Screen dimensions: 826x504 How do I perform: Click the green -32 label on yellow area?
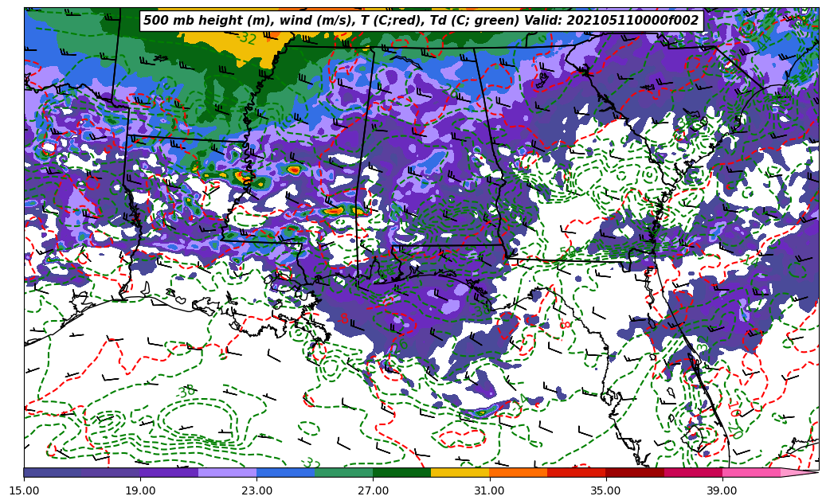click(246, 37)
